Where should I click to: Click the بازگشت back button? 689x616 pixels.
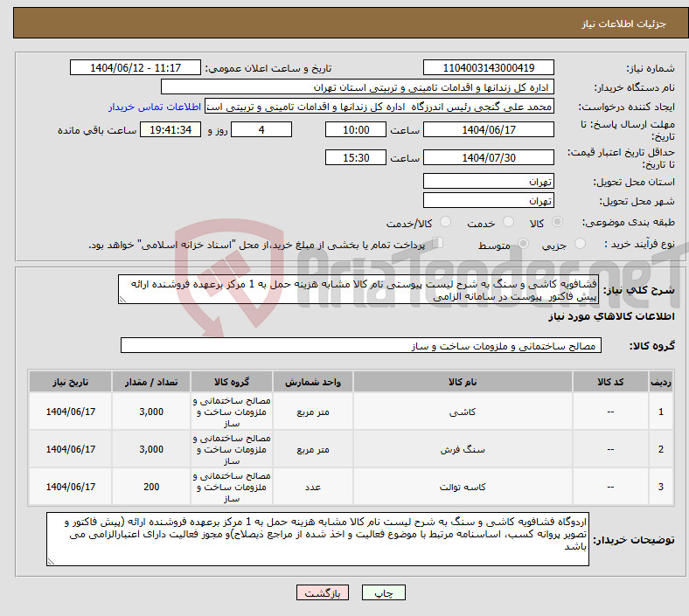point(323,592)
